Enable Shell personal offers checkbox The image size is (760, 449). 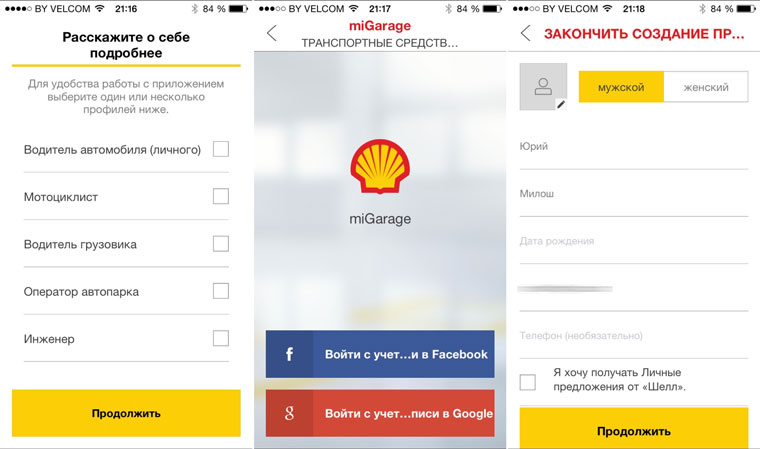(x=528, y=382)
